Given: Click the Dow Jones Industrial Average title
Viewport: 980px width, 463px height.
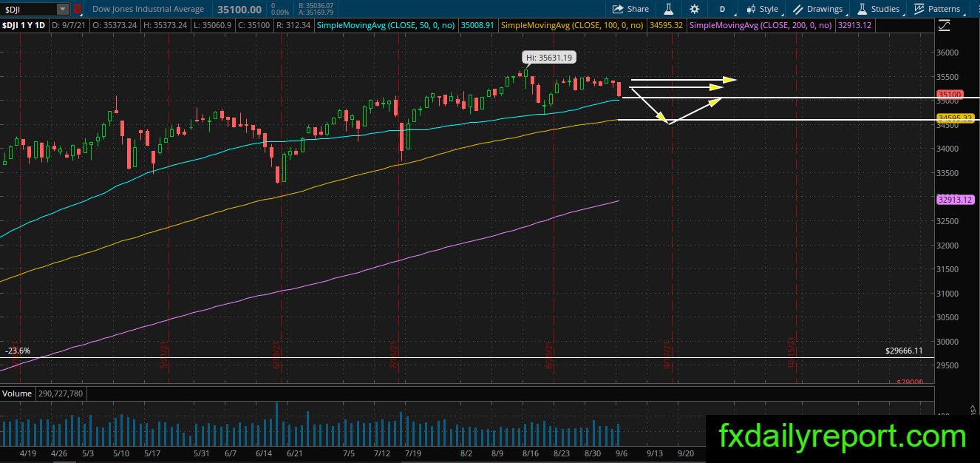Looking at the screenshot, I should click(149, 9).
